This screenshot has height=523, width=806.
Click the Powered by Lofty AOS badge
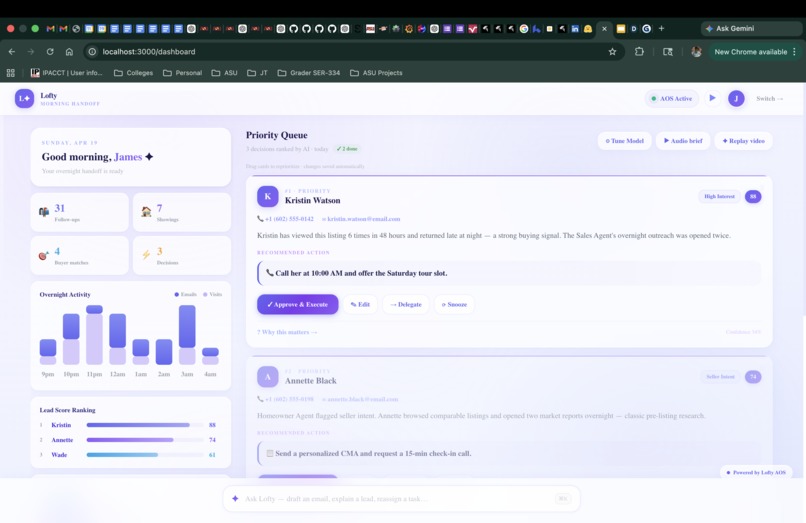tap(756, 472)
